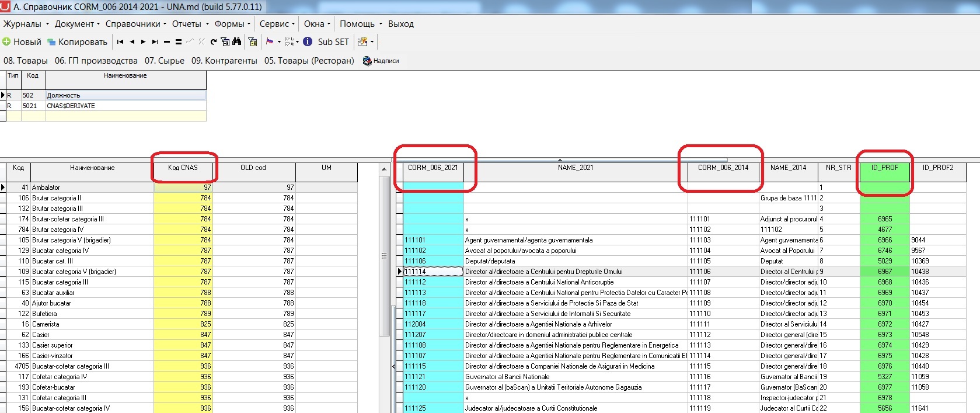980x413 pixels.
Task: Jump to the first record arrow
Action: tap(120, 42)
